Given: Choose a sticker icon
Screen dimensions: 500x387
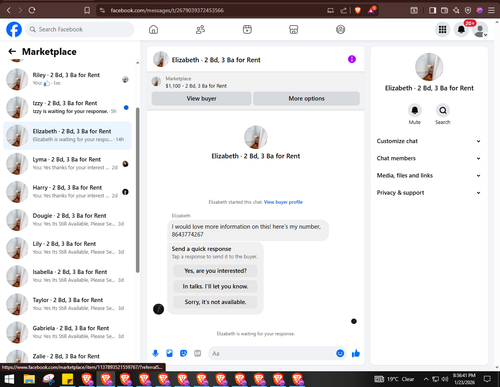Looking at the screenshot, I should click(x=183, y=353).
